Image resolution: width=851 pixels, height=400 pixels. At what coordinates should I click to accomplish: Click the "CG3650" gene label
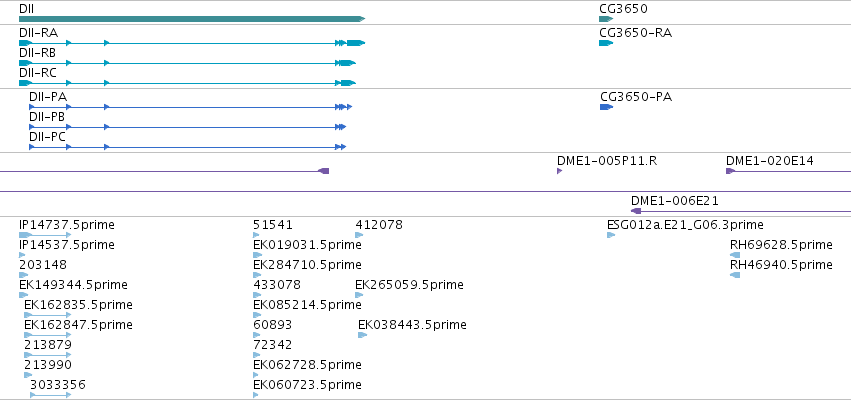pyautogui.click(x=623, y=9)
